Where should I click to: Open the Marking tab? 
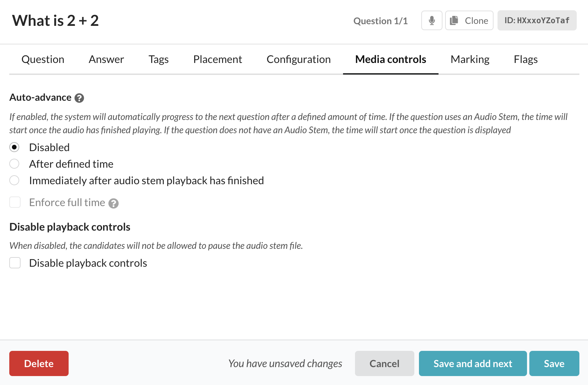(x=470, y=59)
